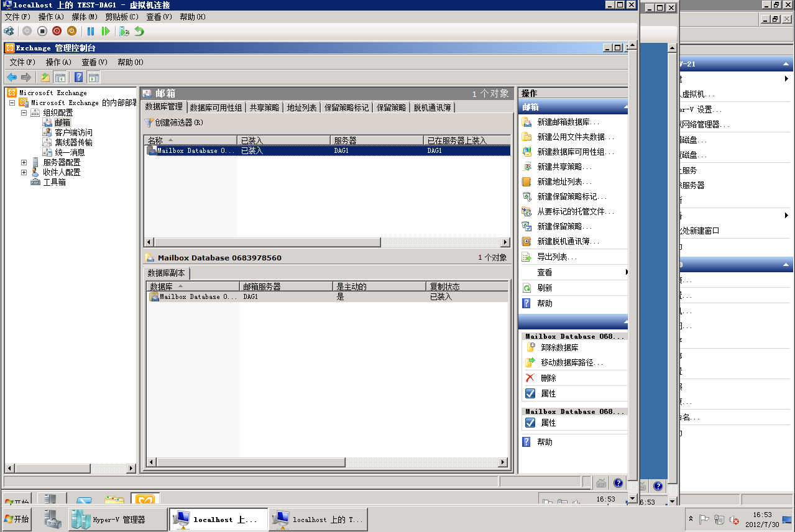Sort by 名称 column header
This screenshot has width=795, height=532.
[191, 140]
